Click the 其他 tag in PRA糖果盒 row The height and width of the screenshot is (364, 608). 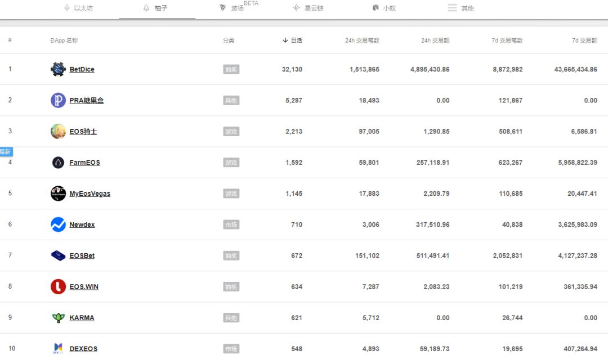point(231,100)
